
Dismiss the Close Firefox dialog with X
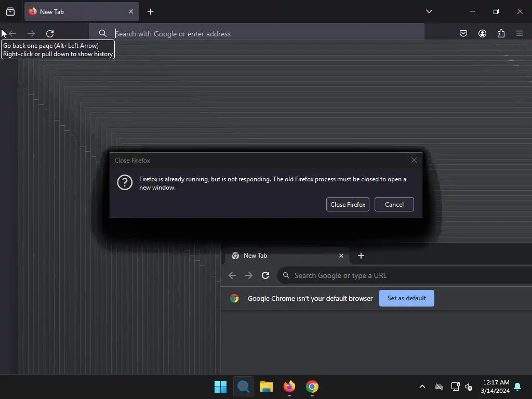414,160
